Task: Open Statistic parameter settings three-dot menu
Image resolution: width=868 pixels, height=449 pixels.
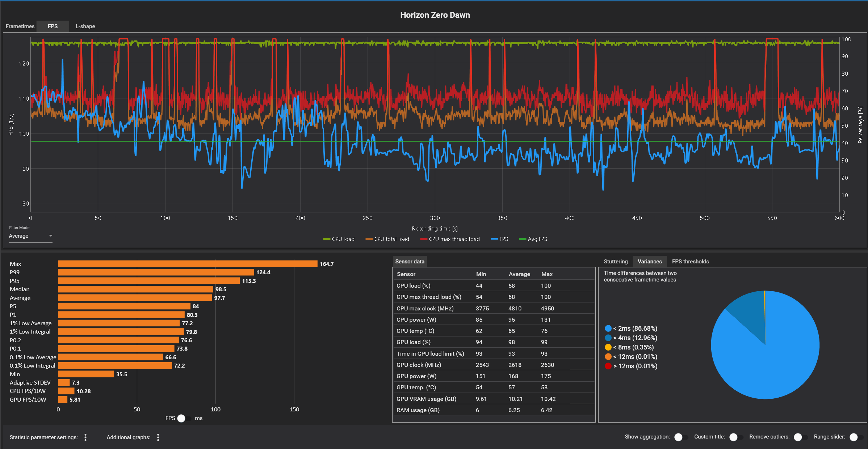Action: point(85,437)
